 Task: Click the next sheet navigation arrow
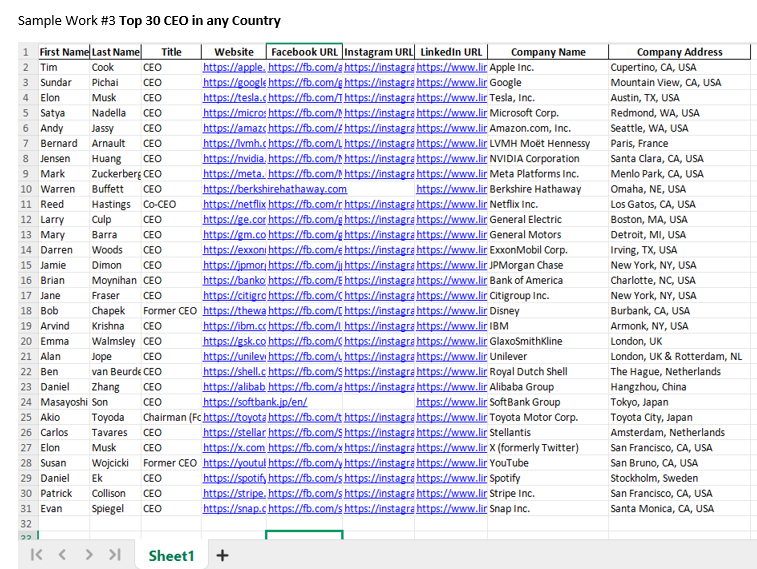pyautogui.click(x=89, y=555)
